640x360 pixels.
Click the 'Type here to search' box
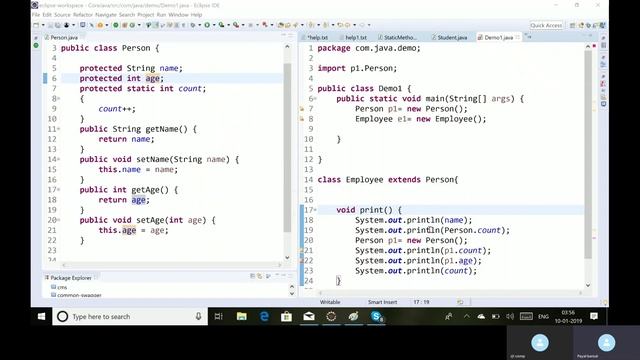[x=130, y=316]
